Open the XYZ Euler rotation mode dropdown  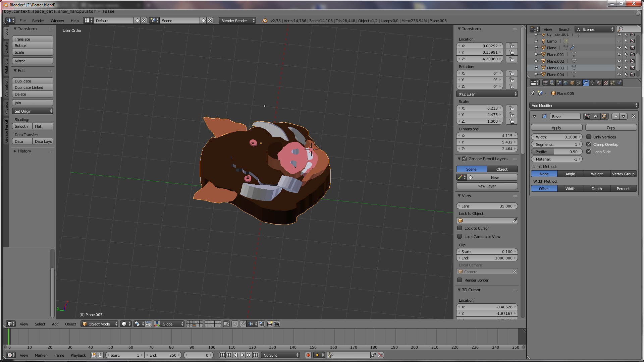(x=487, y=94)
